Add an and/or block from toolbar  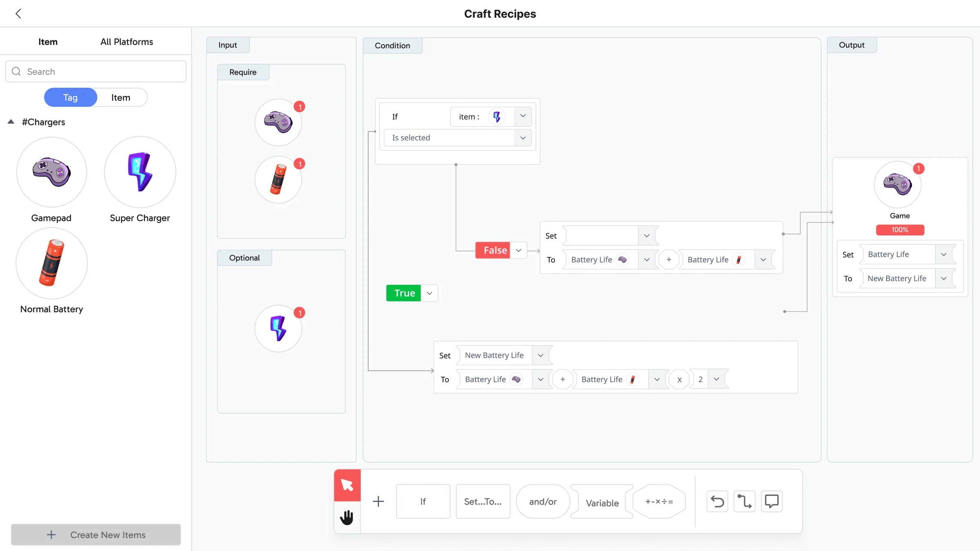[543, 501]
